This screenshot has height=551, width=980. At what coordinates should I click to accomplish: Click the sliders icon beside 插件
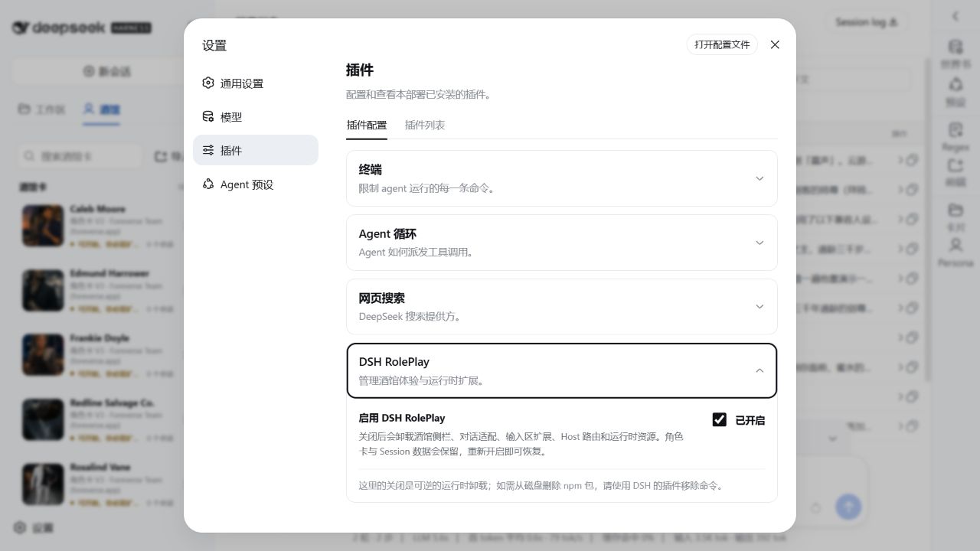point(208,150)
